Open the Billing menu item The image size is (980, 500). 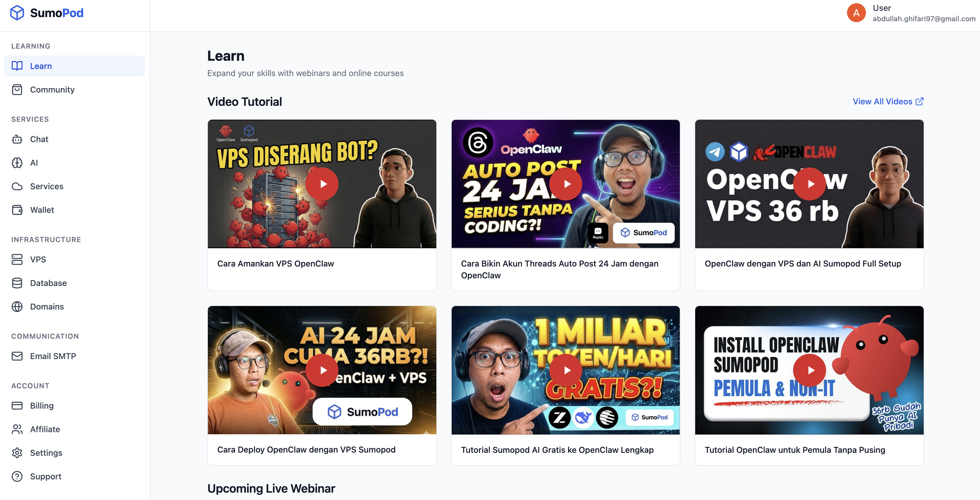click(42, 406)
